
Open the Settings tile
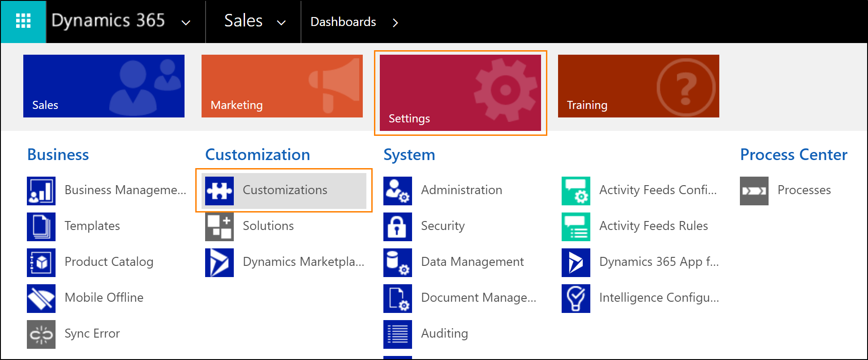pyautogui.click(x=460, y=93)
